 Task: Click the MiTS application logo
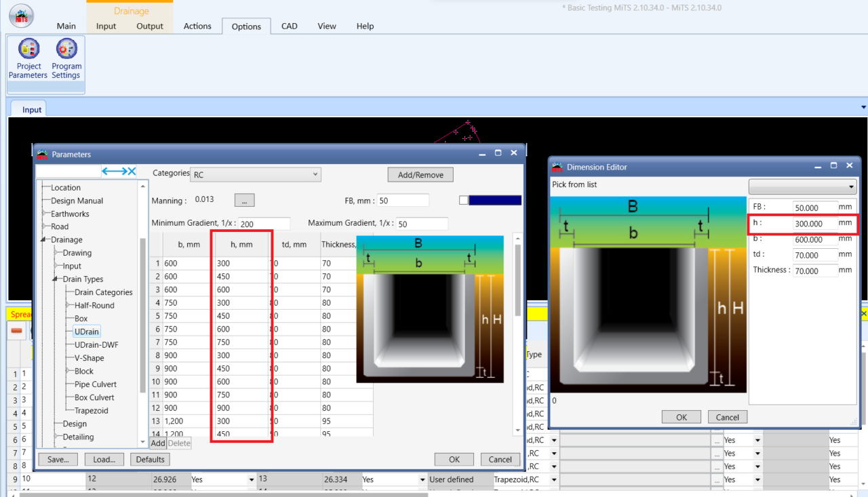click(x=20, y=15)
